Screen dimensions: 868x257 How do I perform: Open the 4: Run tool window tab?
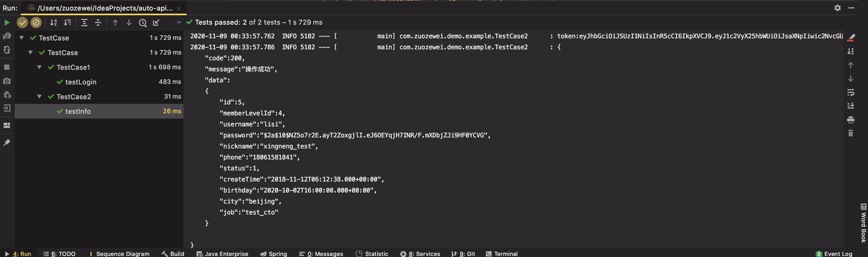[x=19, y=254]
